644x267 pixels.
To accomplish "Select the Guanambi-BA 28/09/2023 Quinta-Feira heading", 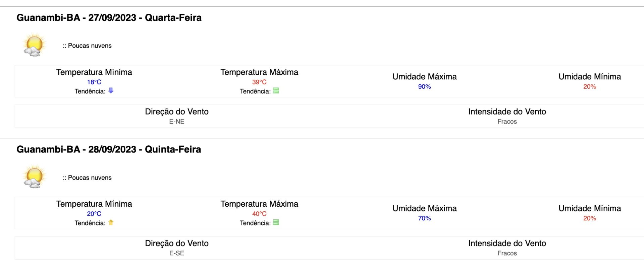I will 109,149.
